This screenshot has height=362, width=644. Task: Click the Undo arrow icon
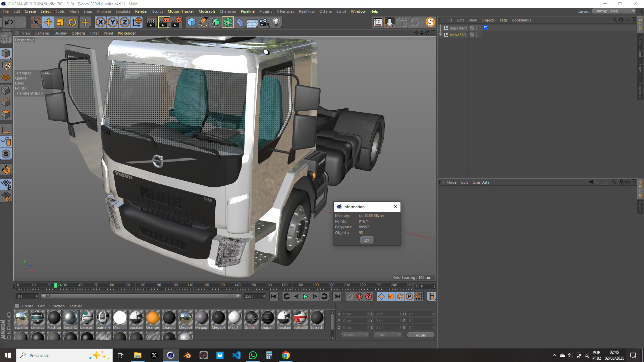pos(9,22)
